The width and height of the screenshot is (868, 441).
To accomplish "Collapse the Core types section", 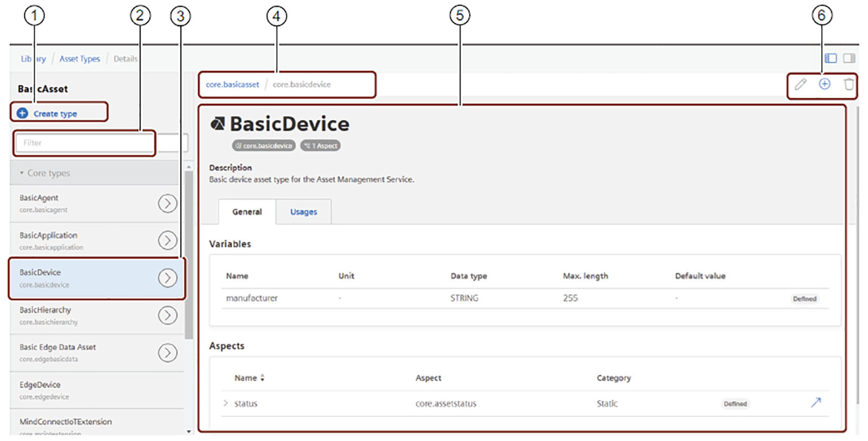I will click(22, 173).
